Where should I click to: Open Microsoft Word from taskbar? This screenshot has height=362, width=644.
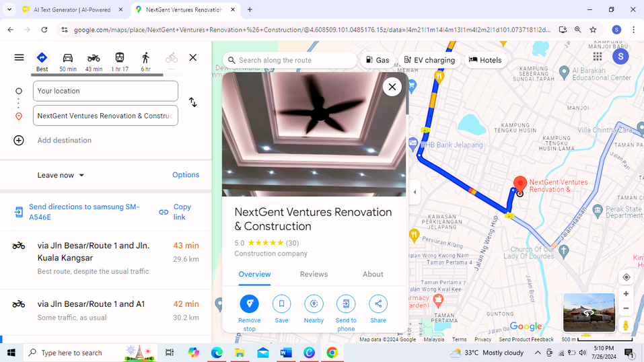point(286,353)
